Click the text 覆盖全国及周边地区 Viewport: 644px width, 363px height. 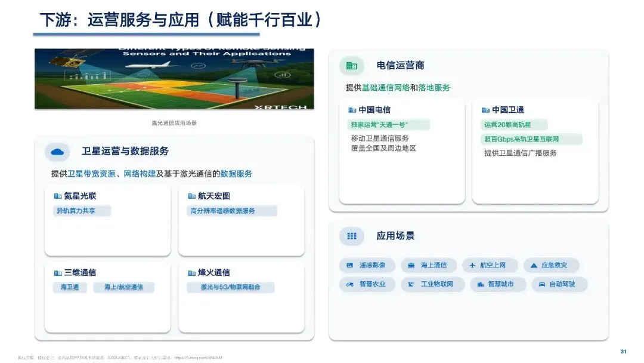coord(383,149)
